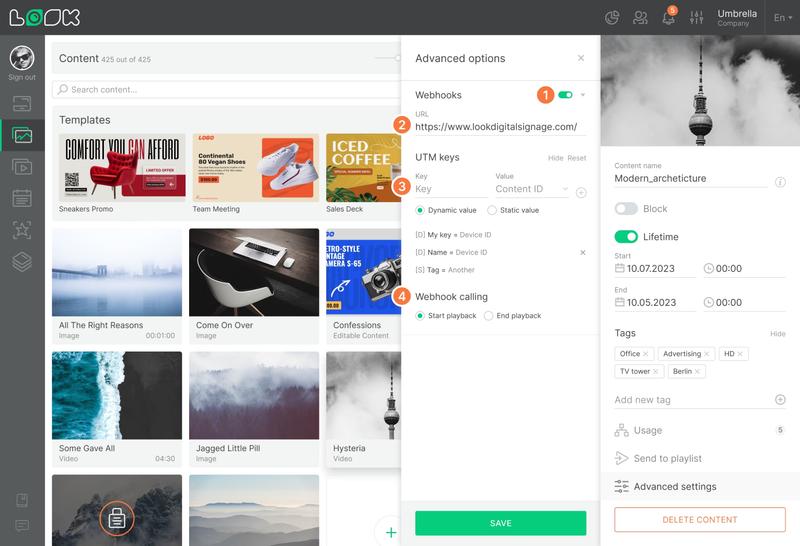Close the Advanced options panel
800x546 pixels.
click(581, 58)
